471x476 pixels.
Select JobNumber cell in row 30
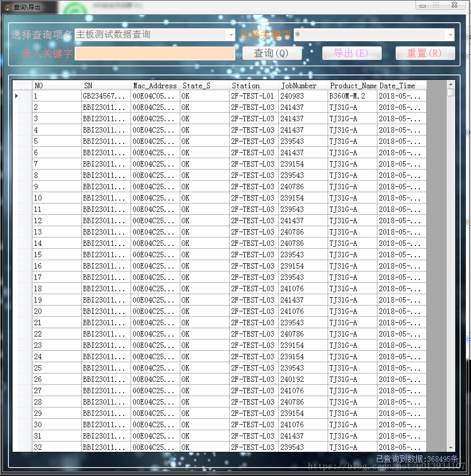pyautogui.click(x=303, y=425)
